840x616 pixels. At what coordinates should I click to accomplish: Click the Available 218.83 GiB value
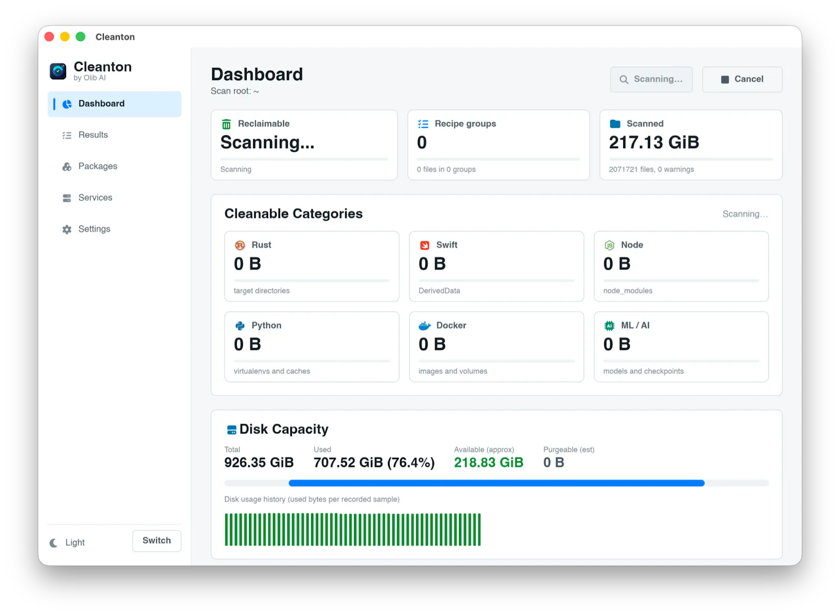pyautogui.click(x=488, y=463)
